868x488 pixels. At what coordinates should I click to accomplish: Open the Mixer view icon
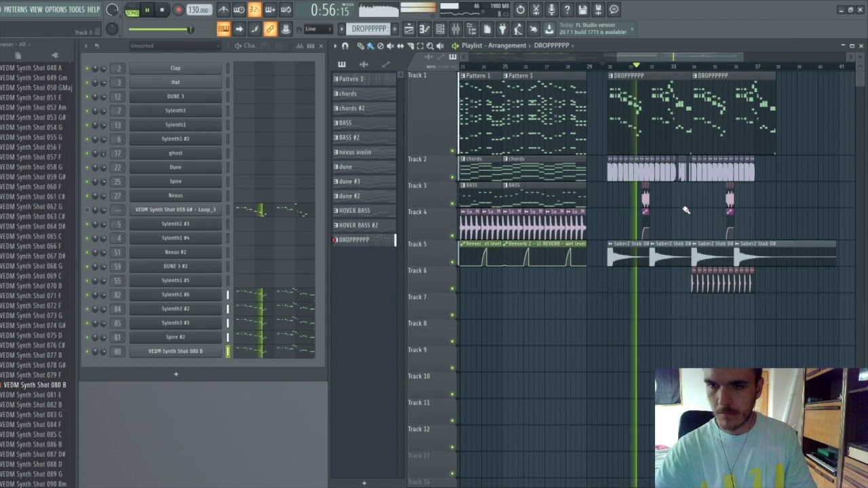pos(456,29)
